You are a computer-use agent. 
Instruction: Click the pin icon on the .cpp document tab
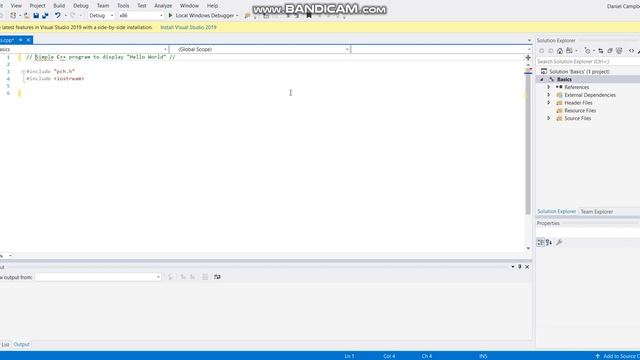pos(20,40)
